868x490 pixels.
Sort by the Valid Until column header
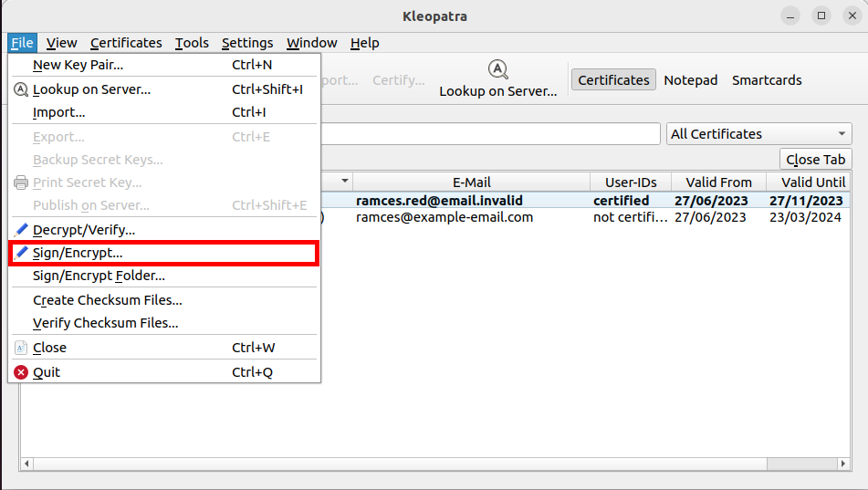809,182
